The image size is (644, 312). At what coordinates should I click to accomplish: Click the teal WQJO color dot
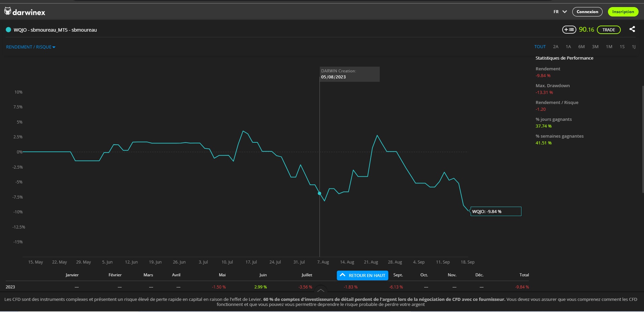click(x=8, y=30)
